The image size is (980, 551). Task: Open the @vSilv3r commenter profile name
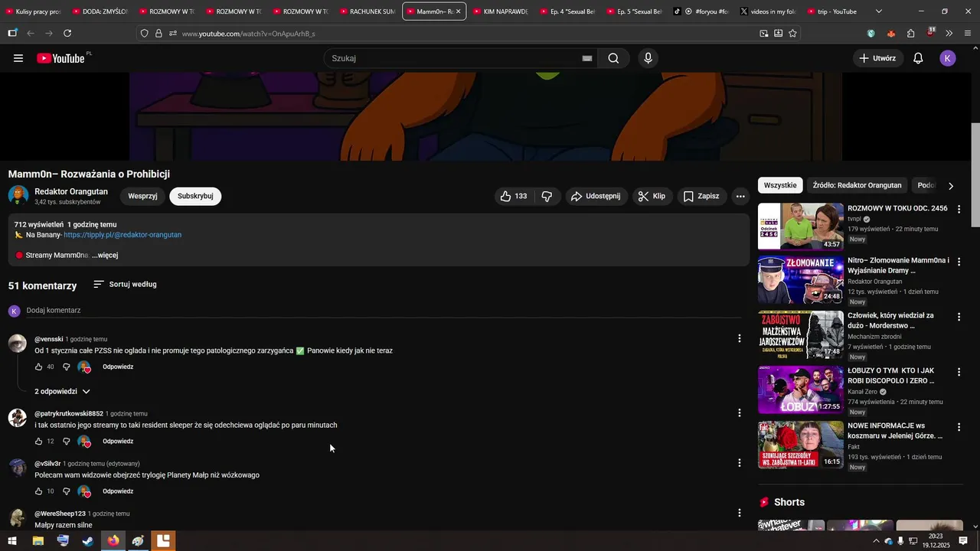[47, 464]
